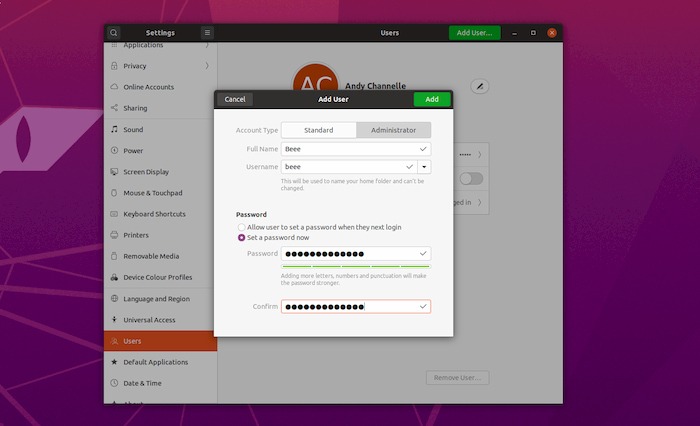Open the Username suggestions dropdown arrow
The height and width of the screenshot is (426, 700).
(x=425, y=167)
